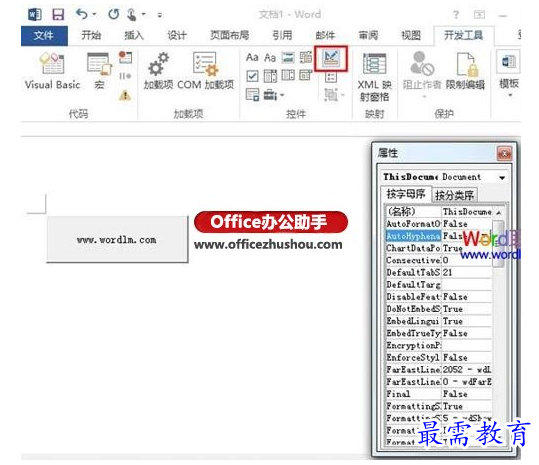This screenshot has width=539, height=465.
Task: Select the EmbedLingui property row
Action: (439, 321)
